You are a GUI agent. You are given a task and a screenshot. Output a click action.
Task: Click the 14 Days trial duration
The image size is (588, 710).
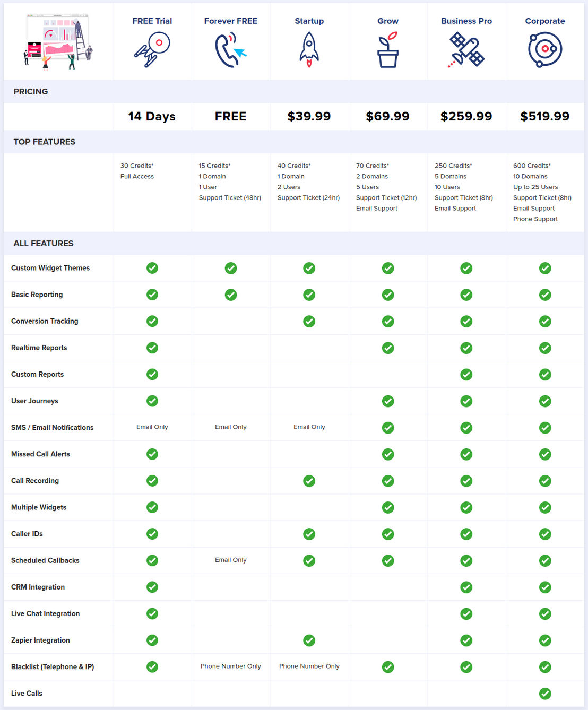152,117
